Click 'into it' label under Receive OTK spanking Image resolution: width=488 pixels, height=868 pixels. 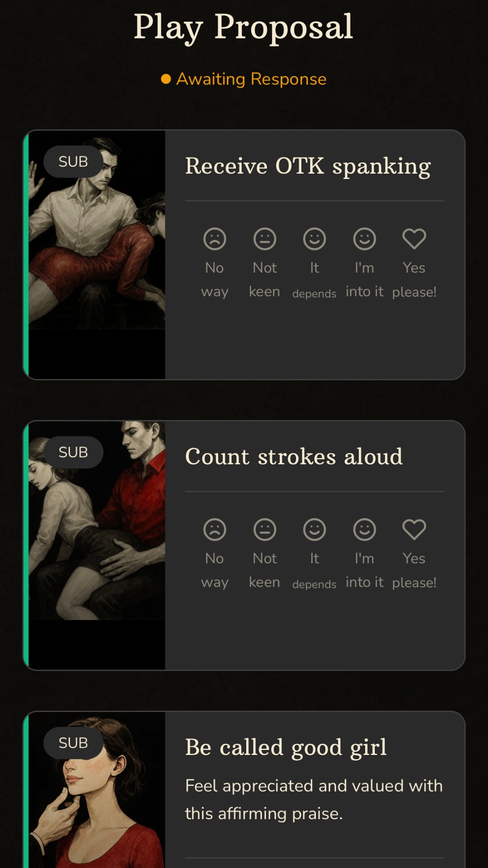pyautogui.click(x=365, y=292)
